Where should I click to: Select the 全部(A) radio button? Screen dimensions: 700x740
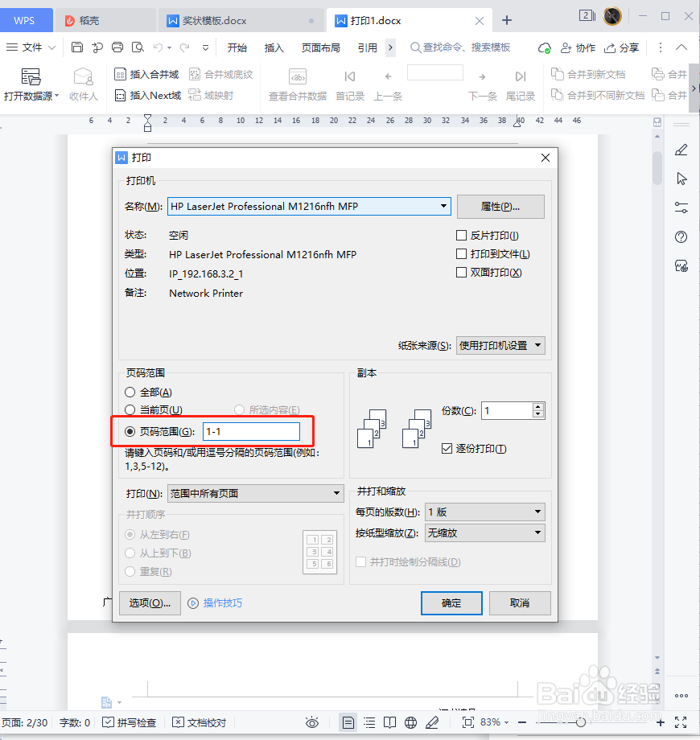(130, 393)
